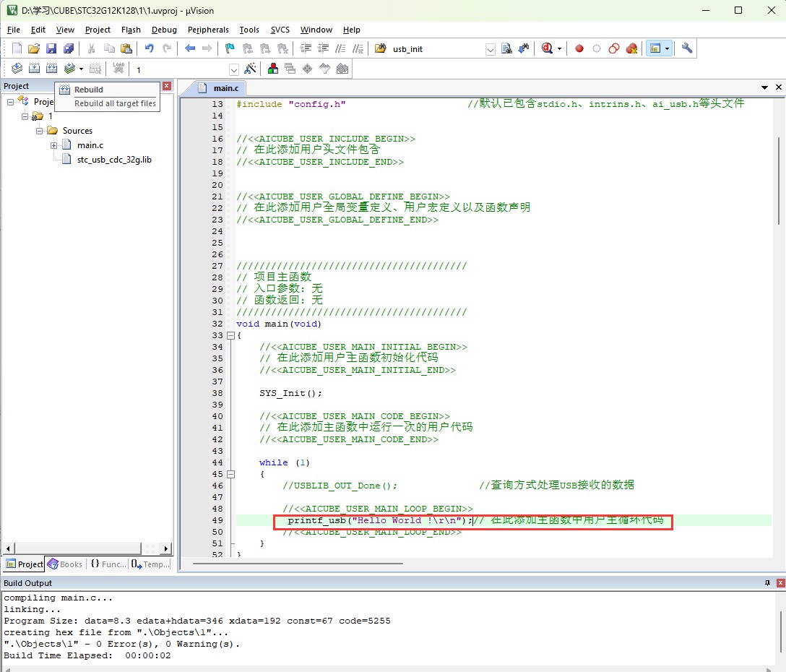
Task: Switch to the main.c editor tab
Action: click(x=219, y=87)
